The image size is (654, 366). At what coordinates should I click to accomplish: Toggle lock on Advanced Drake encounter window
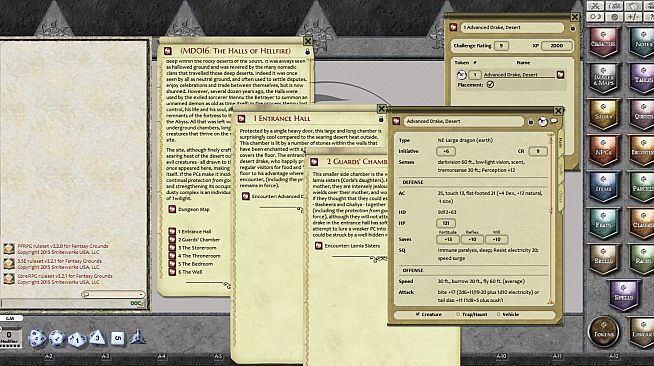573,28
